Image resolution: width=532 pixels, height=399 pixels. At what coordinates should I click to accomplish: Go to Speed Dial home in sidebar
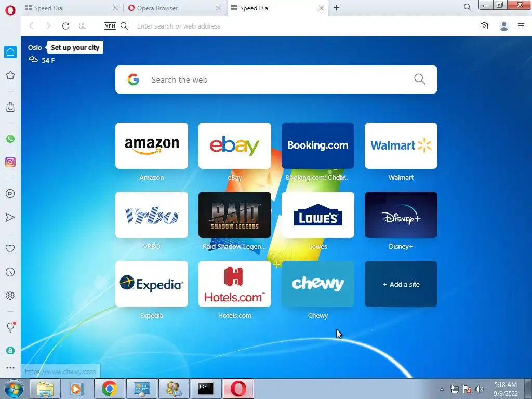(x=10, y=52)
